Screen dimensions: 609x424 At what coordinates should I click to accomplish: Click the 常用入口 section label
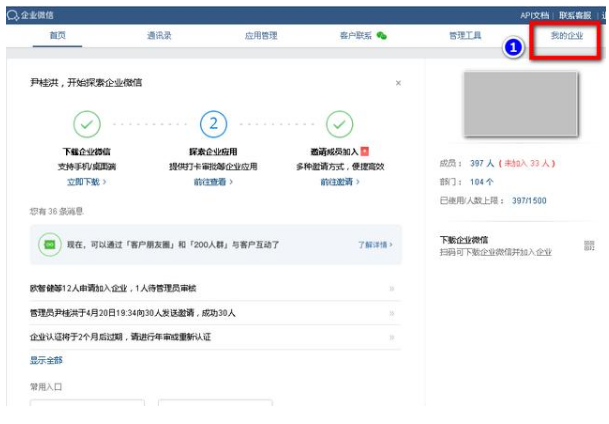coord(46,387)
